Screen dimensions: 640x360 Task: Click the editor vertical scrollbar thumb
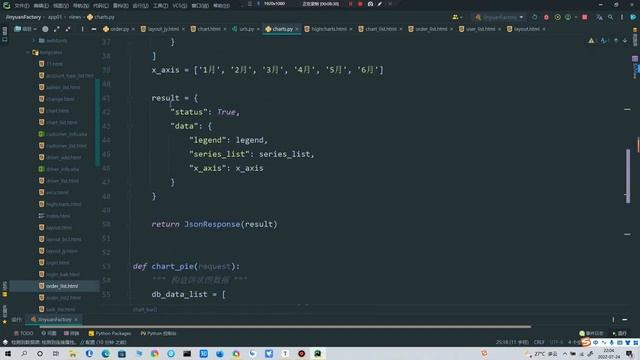pos(628,176)
